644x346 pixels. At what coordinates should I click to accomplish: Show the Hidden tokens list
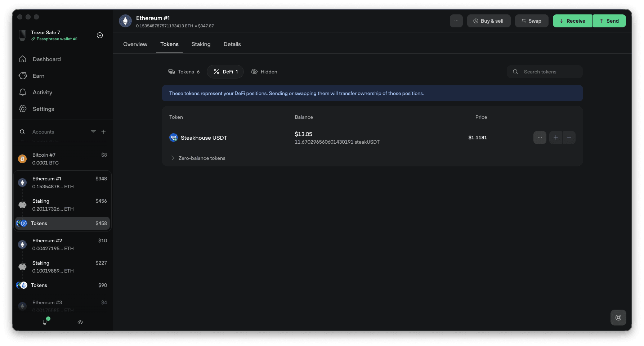click(x=264, y=72)
